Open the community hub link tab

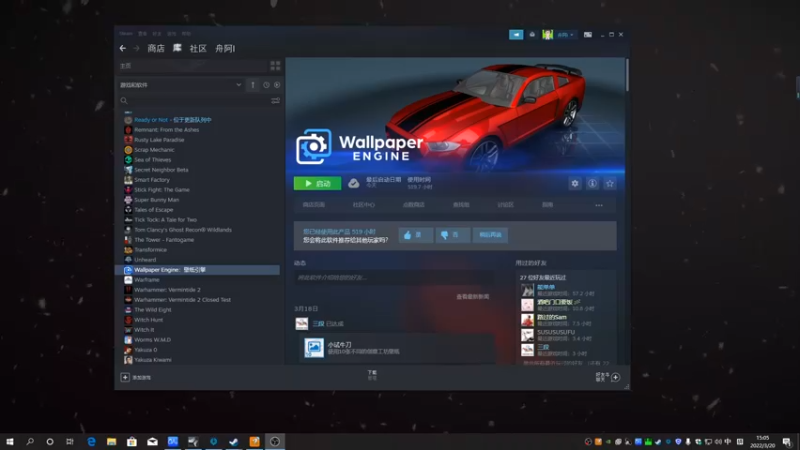tap(364, 205)
